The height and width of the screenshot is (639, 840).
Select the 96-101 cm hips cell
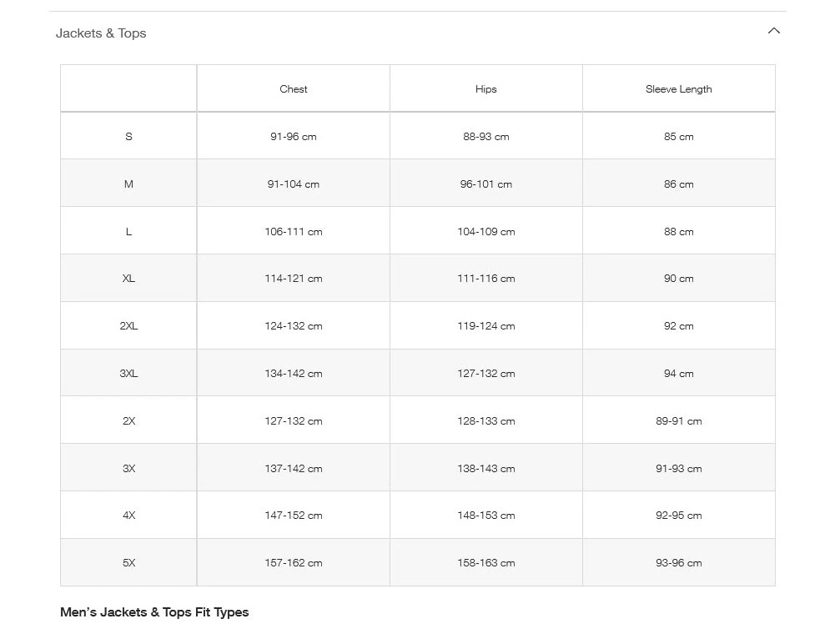[485, 184]
